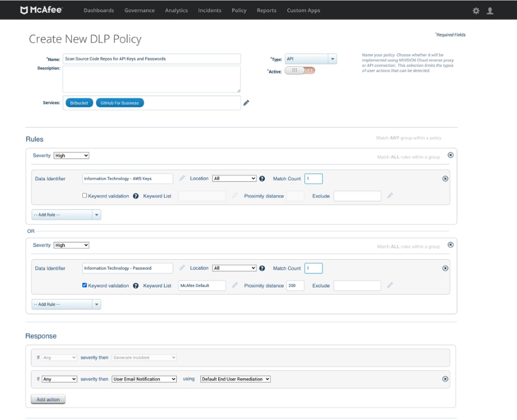The height and width of the screenshot is (420, 517).
Task: Open severity dropdown beside User Email Notification
Action: pos(59,379)
